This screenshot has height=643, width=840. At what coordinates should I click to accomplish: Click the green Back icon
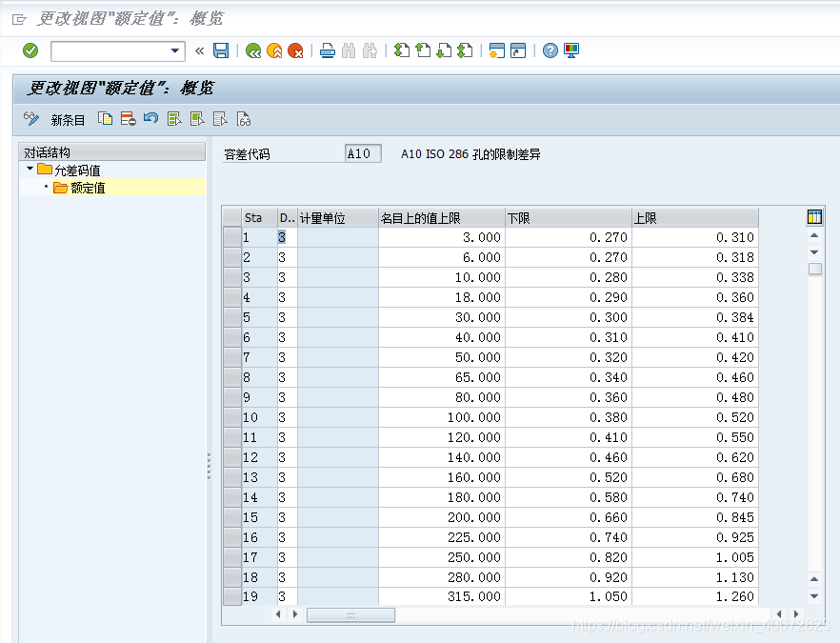point(253,50)
